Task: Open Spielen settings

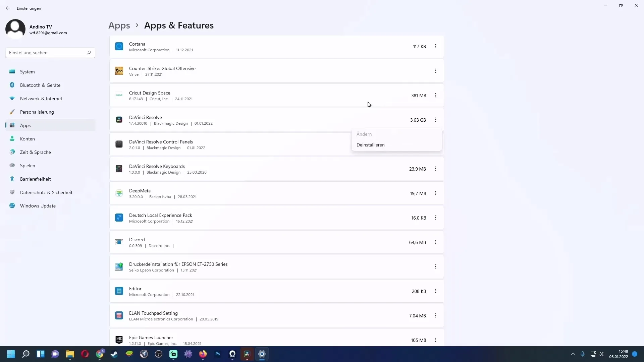Action: (50, 166)
